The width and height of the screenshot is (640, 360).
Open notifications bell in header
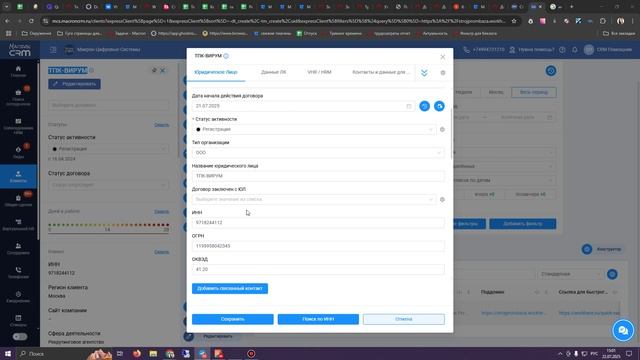pyautogui.click(x=575, y=50)
